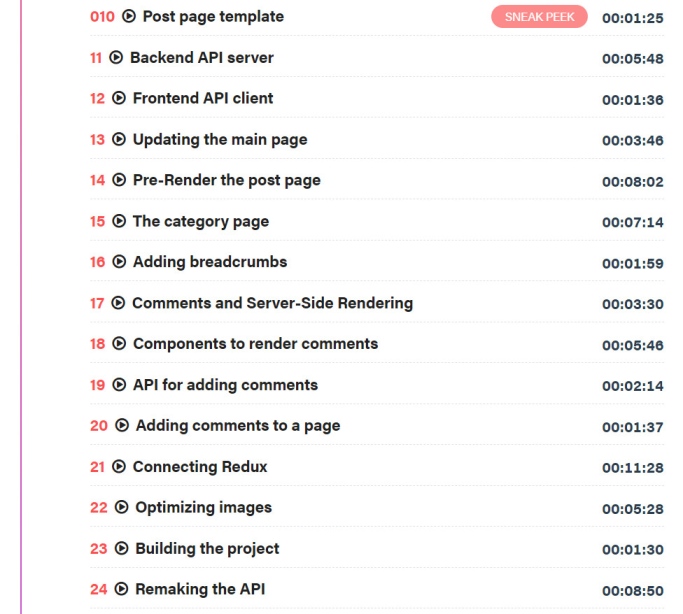Click lesson number 14
Screen dimensions: 683x614
click(x=98, y=181)
